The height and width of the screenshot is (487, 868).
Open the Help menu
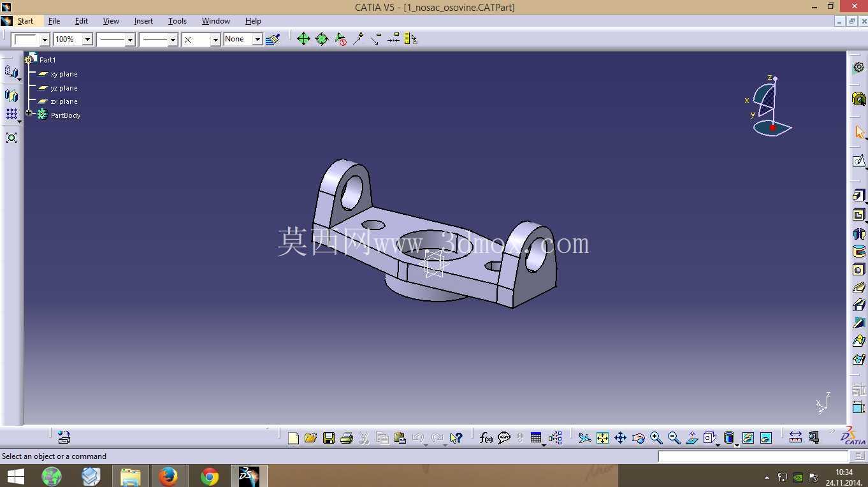253,21
